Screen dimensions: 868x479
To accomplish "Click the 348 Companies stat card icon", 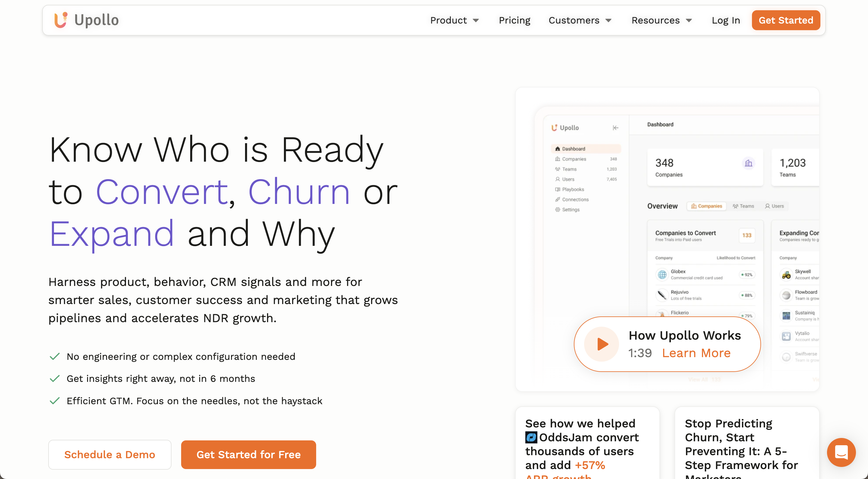I will point(748,163).
